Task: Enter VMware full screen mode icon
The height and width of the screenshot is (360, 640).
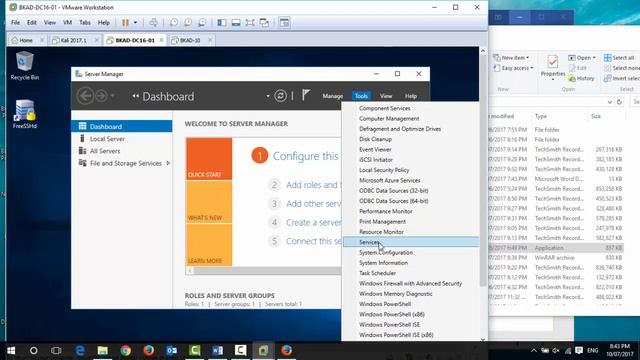Action: tap(250, 22)
